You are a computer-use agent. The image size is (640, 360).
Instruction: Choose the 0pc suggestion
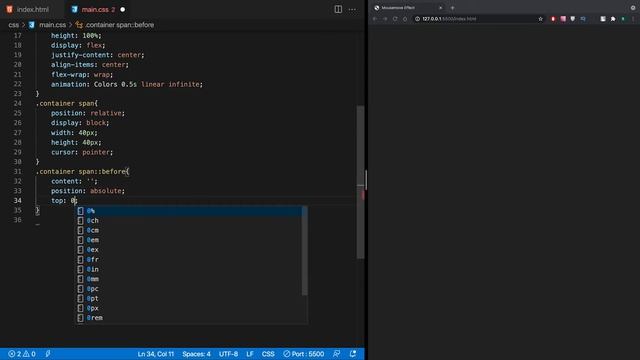(x=190, y=289)
